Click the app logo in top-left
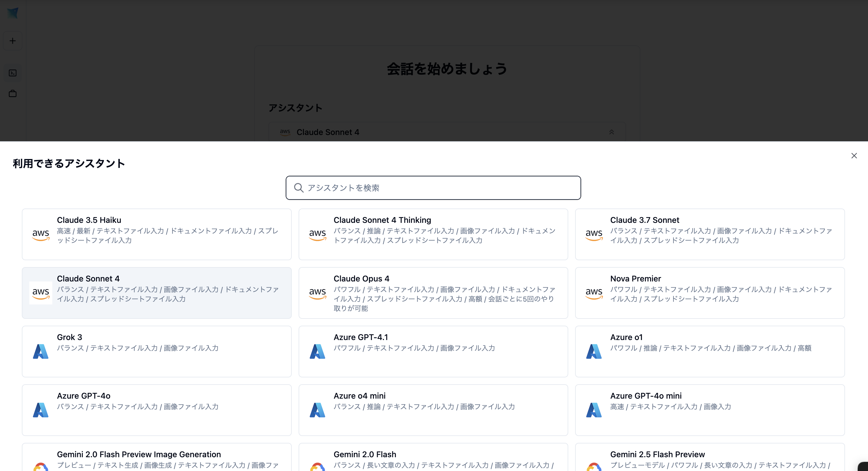 pyautogui.click(x=12, y=13)
